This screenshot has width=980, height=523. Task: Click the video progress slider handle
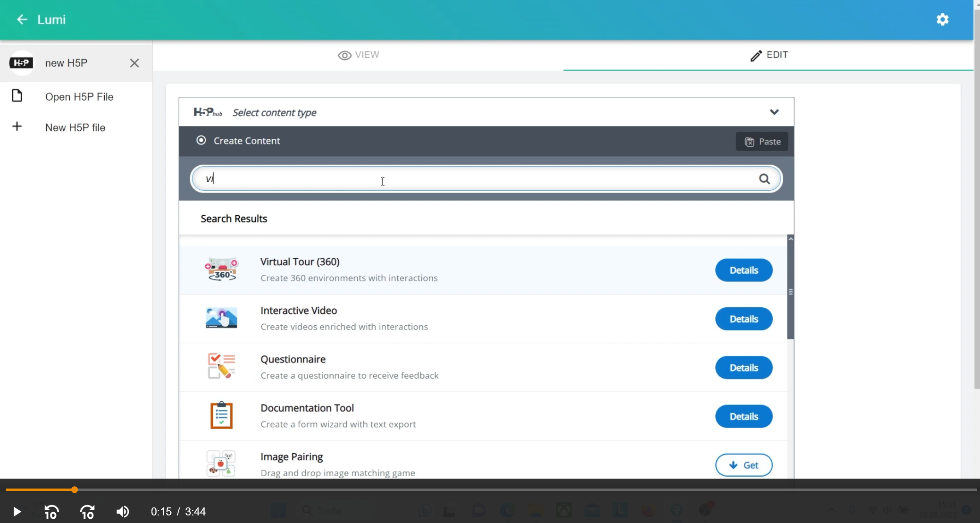tap(75, 490)
